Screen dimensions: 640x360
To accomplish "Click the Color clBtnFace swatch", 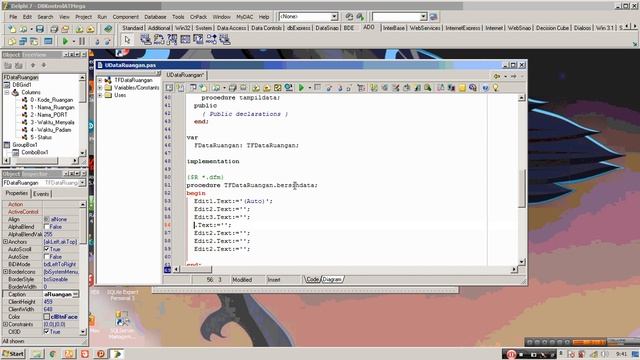I will (x=47, y=317).
